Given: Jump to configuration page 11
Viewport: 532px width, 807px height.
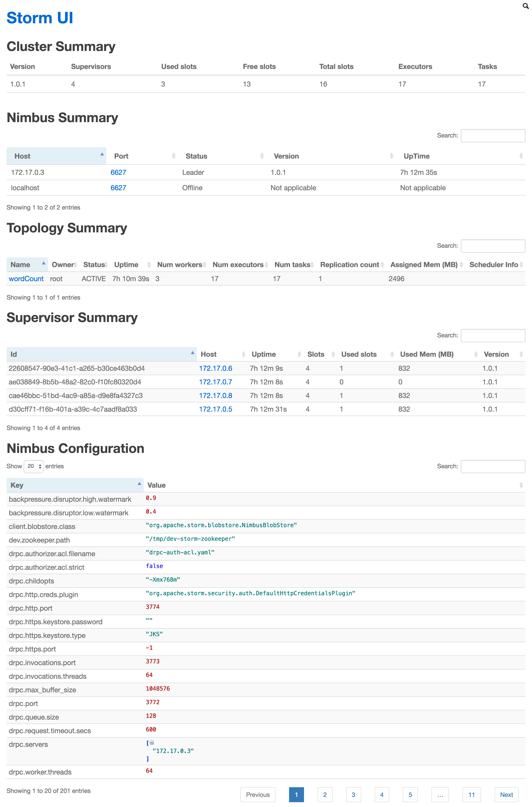Looking at the screenshot, I should click(x=472, y=794).
